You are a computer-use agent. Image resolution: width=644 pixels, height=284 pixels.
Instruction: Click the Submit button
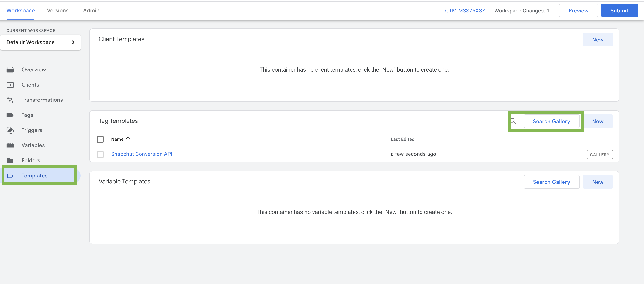click(x=619, y=11)
